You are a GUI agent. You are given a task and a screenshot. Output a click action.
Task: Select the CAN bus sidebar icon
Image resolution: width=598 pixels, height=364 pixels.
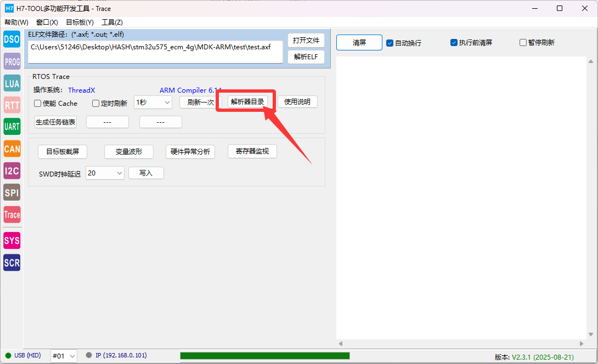(12, 149)
